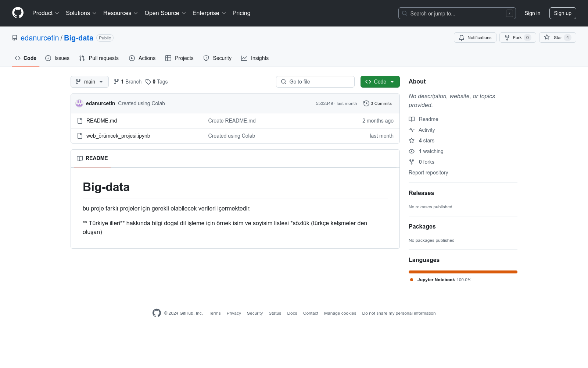
Task: Click the web_örümcek_projesi.ipynb file icon
Action: [80, 136]
